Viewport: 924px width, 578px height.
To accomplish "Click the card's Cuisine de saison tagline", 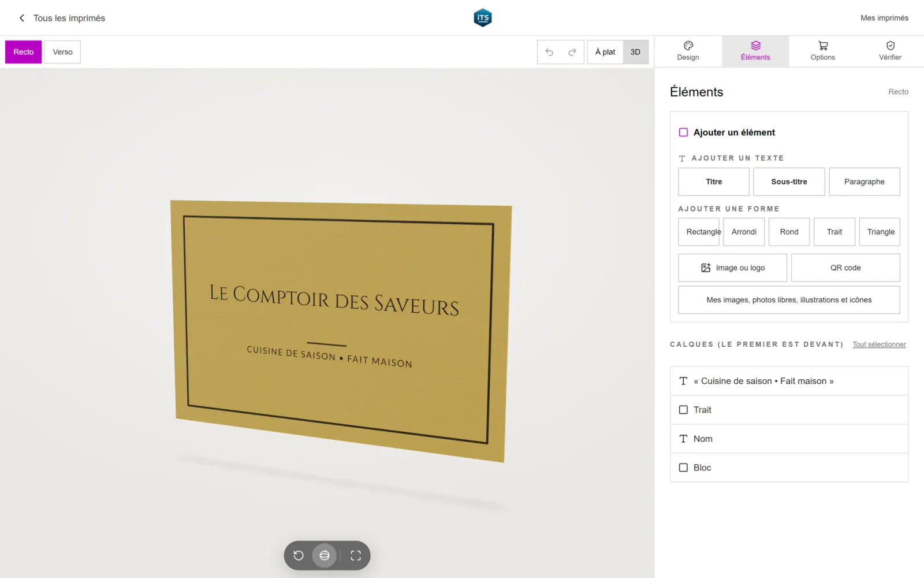I will [x=329, y=357].
